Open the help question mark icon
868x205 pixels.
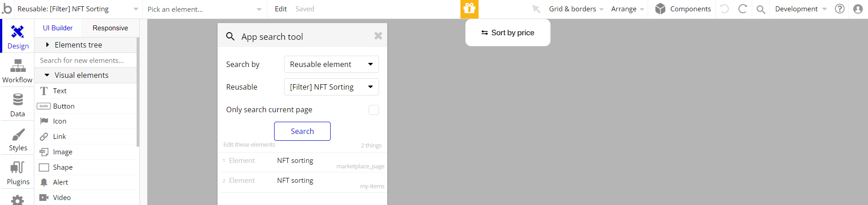pyautogui.click(x=840, y=9)
